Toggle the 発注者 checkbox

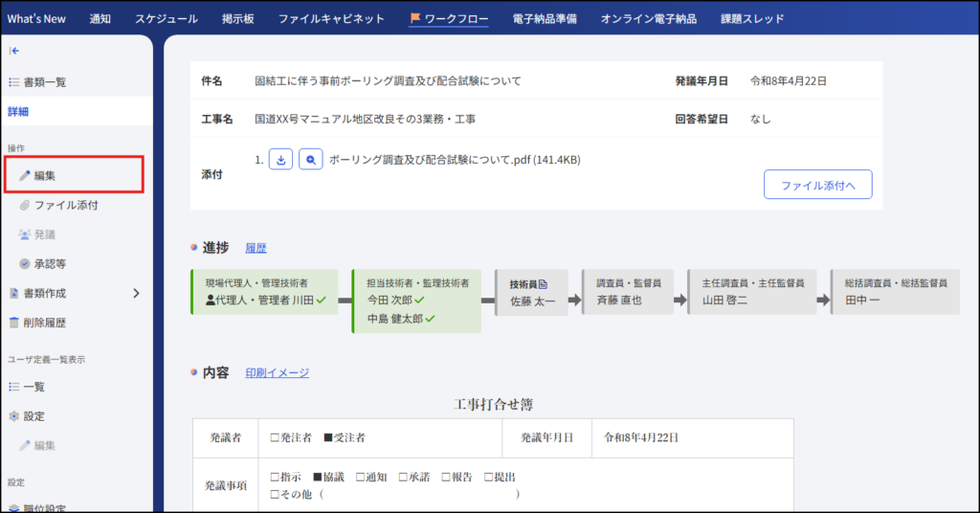[275, 437]
